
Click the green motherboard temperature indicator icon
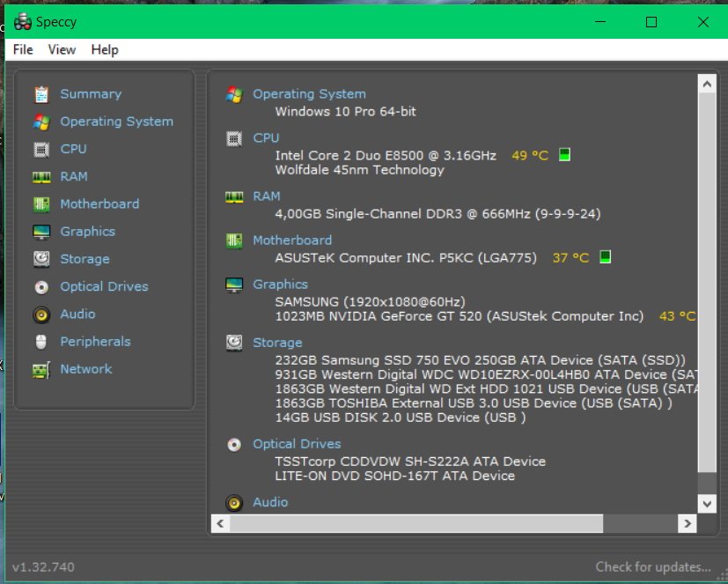pos(605,256)
